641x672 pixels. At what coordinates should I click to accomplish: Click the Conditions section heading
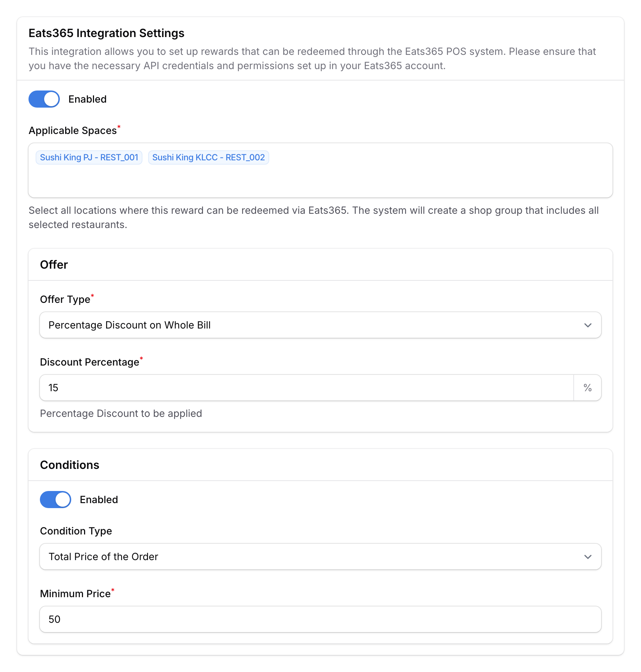click(70, 465)
